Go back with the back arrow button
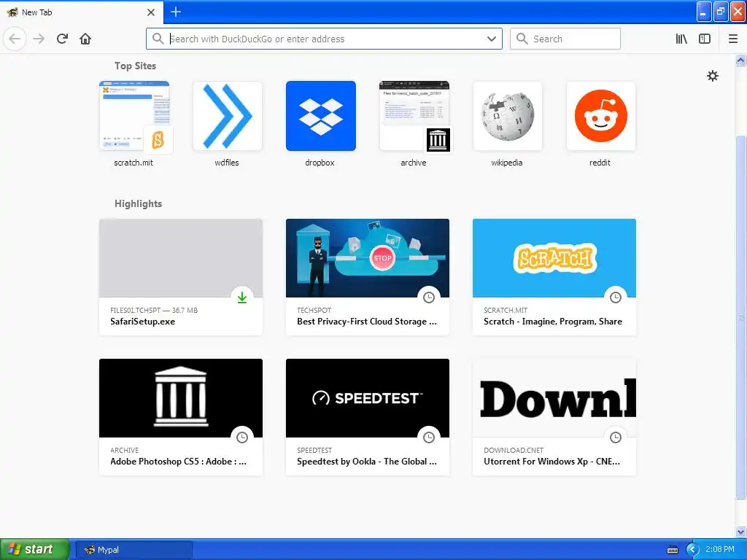747x560 pixels. [15, 39]
